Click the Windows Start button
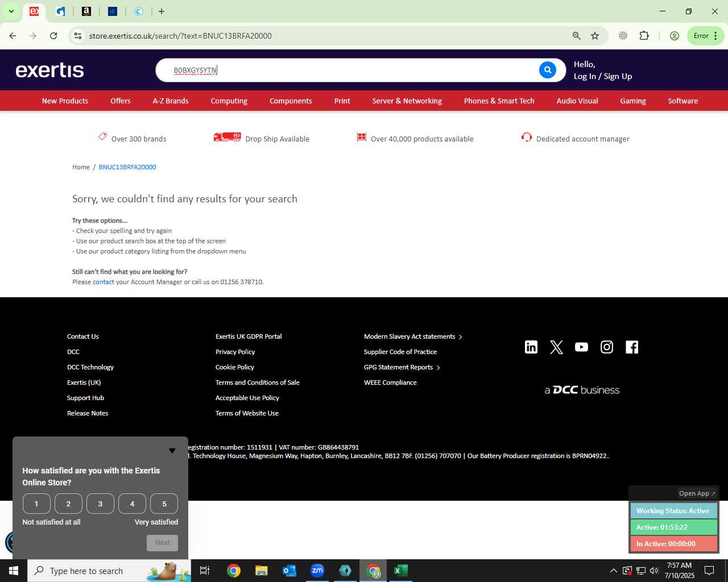The width and height of the screenshot is (728, 582). 14,571
